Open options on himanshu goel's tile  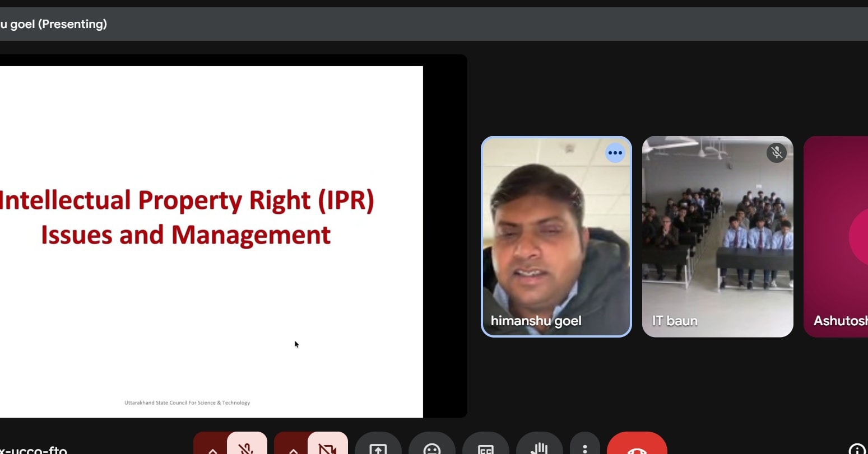pos(615,153)
